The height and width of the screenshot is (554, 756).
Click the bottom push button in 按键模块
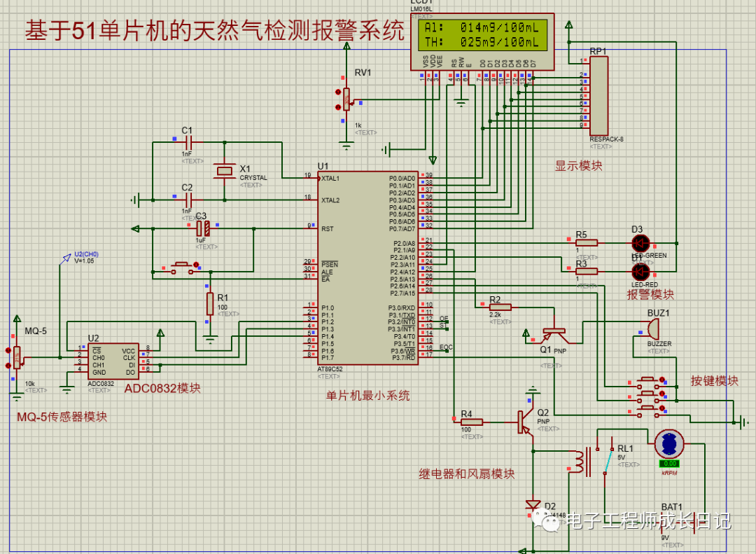click(x=647, y=411)
